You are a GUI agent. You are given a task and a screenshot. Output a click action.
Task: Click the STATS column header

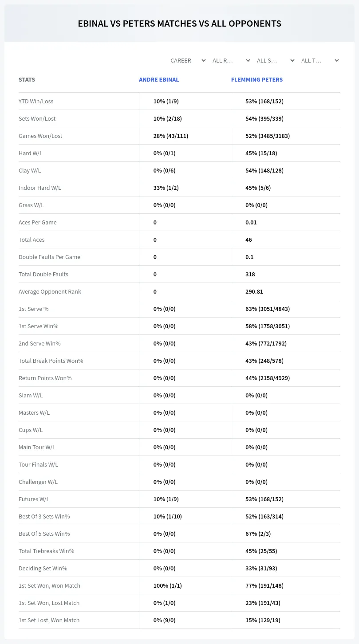(27, 80)
